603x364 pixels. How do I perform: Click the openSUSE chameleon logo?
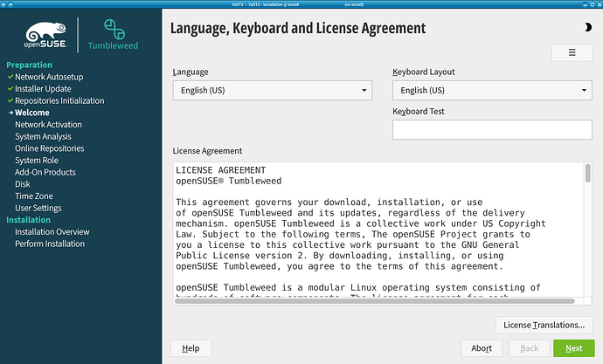(45, 35)
